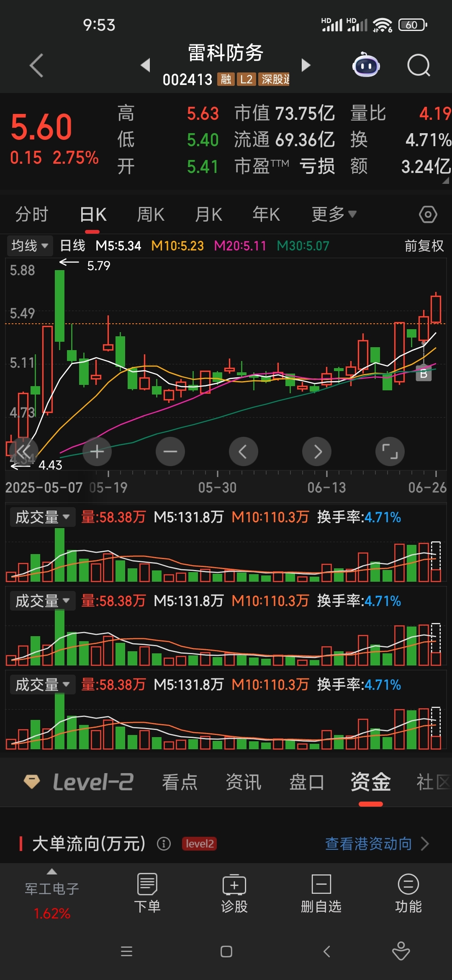Image resolution: width=452 pixels, height=980 pixels.
Task: Open the 资讯 news tab
Action: pyautogui.click(x=243, y=782)
